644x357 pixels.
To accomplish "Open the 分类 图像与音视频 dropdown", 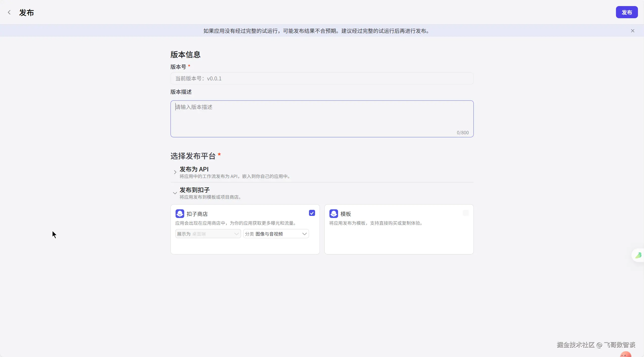I will pos(276,234).
